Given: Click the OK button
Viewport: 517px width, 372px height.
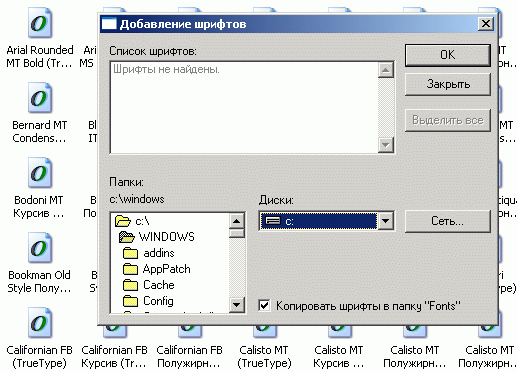Looking at the screenshot, I should click(x=448, y=55).
